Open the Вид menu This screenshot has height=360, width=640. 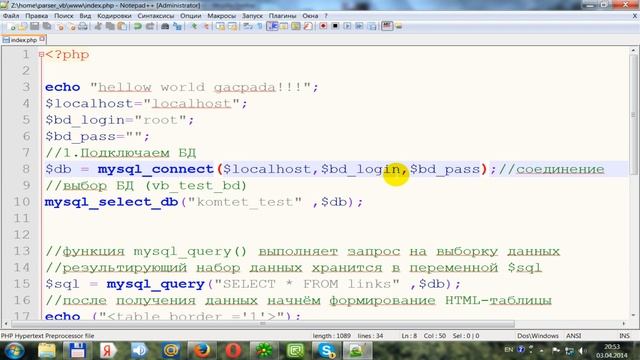(85, 16)
